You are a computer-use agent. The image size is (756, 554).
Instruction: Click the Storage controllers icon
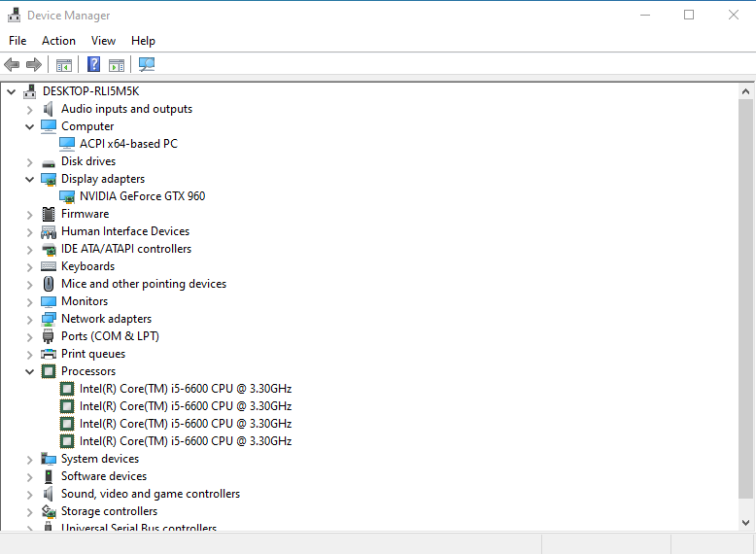point(49,511)
